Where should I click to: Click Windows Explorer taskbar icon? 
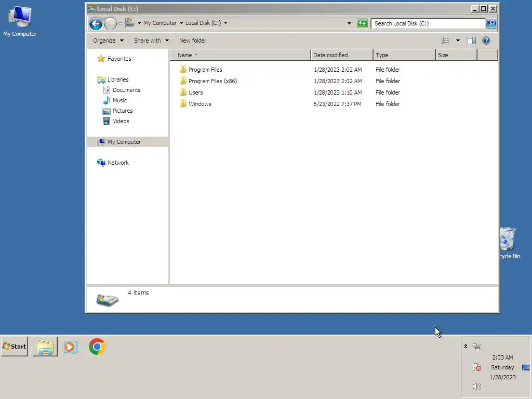[45, 347]
